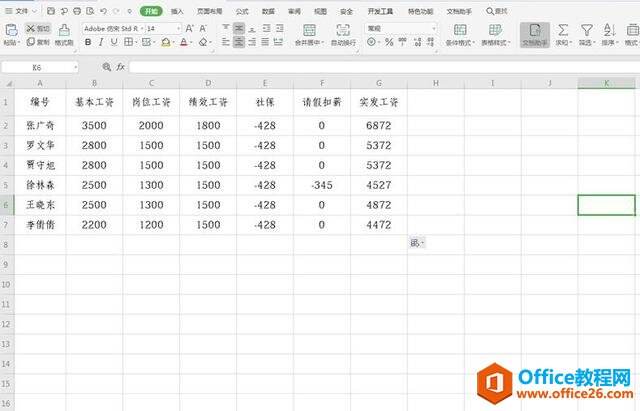Click the Sort (排序) A-Z icon
Viewport: 640px width, 411px height.
(x=609, y=30)
